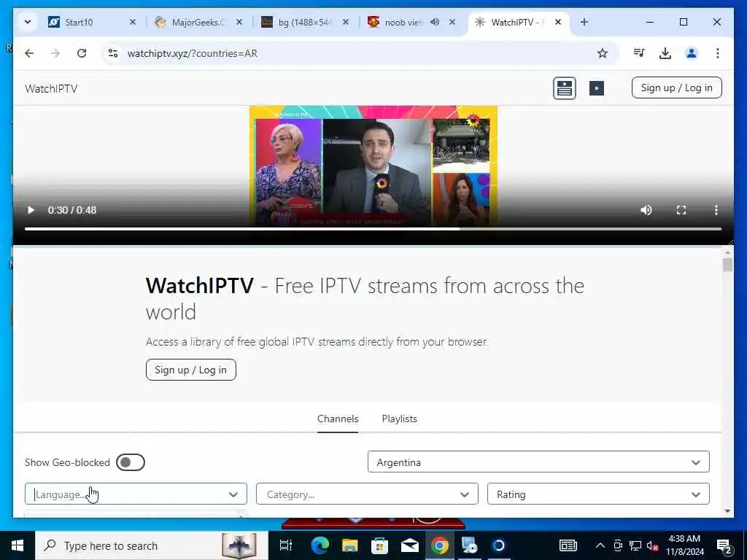747x560 pixels.
Task: Open the Category dropdown
Action: [367, 494]
